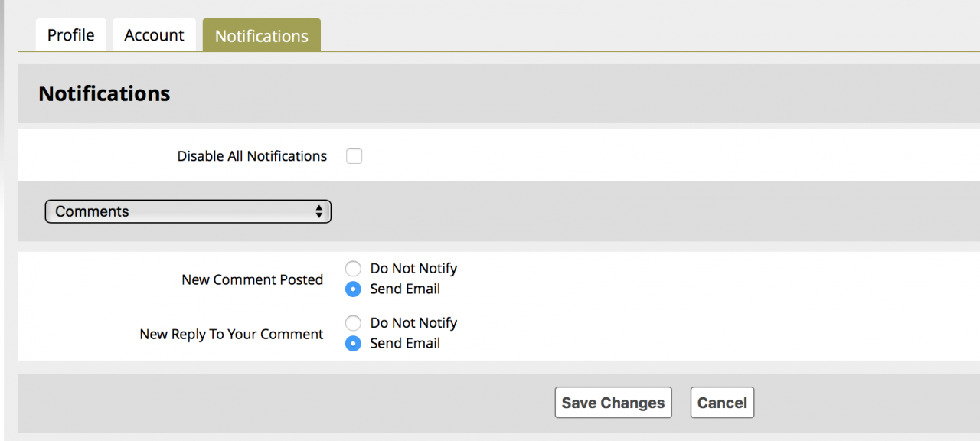Click Send Email text for New Comment Posted

(x=405, y=289)
